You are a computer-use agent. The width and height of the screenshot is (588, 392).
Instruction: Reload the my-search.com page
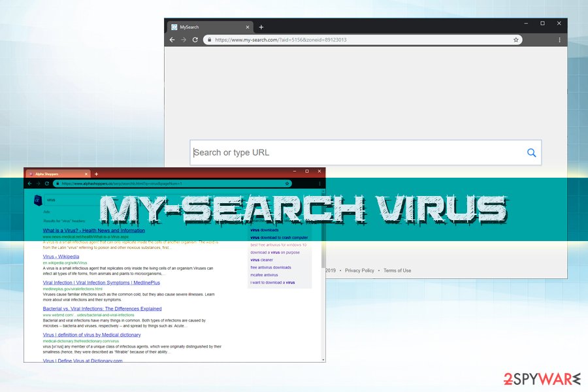pyautogui.click(x=195, y=40)
